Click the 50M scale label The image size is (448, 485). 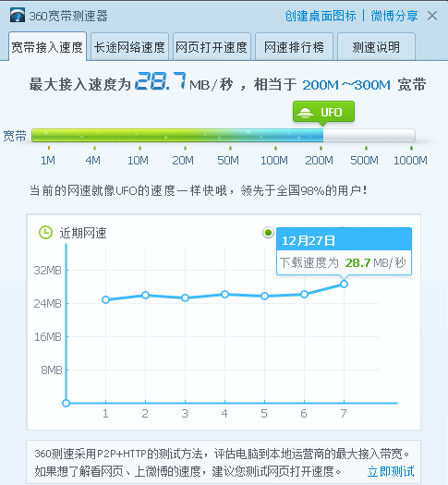228,160
